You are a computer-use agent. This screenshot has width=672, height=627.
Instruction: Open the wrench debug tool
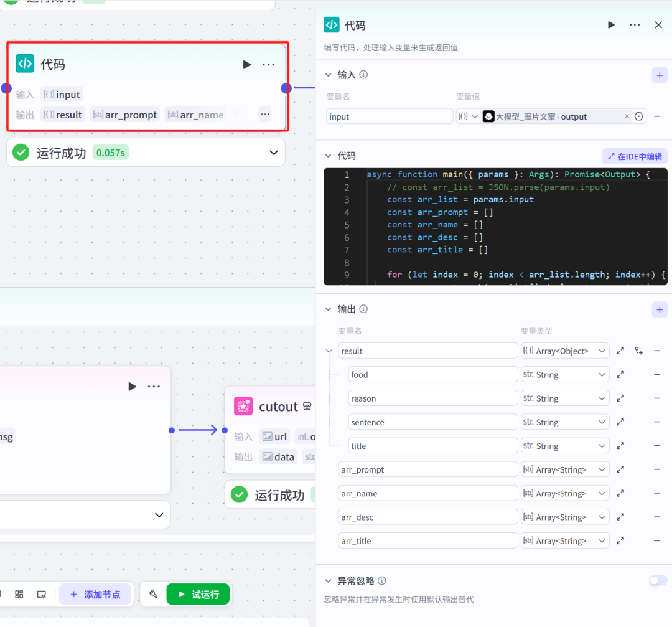point(153,594)
